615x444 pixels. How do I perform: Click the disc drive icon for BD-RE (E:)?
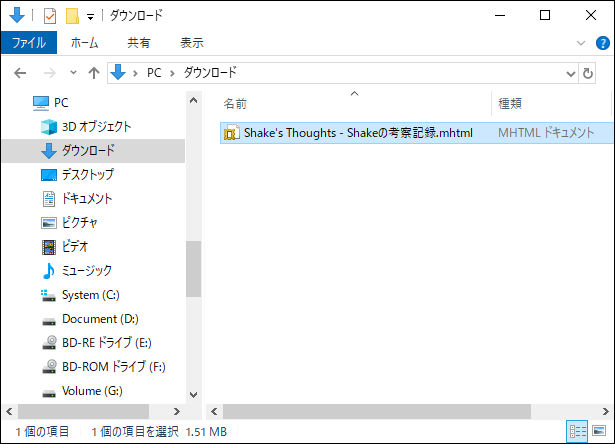tap(49, 343)
